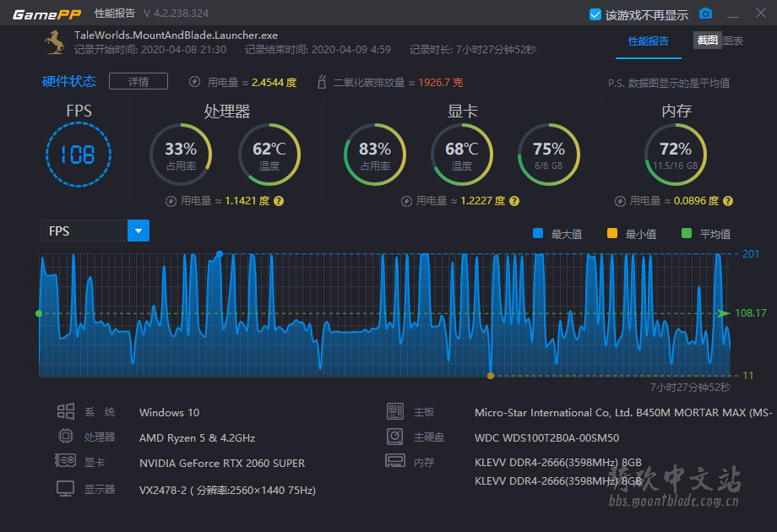777x532 pixels.
Task: Click the text Windows 10
Action: 170,412
